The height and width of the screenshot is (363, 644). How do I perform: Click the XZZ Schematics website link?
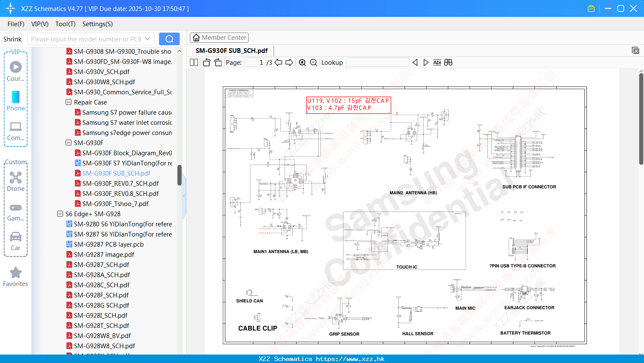[x=322, y=359]
